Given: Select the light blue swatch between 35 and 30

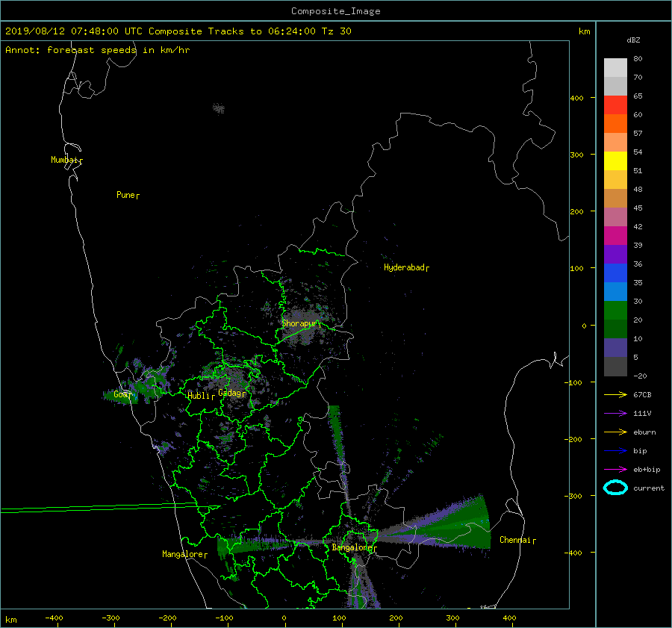Looking at the screenshot, I should 615,292.
